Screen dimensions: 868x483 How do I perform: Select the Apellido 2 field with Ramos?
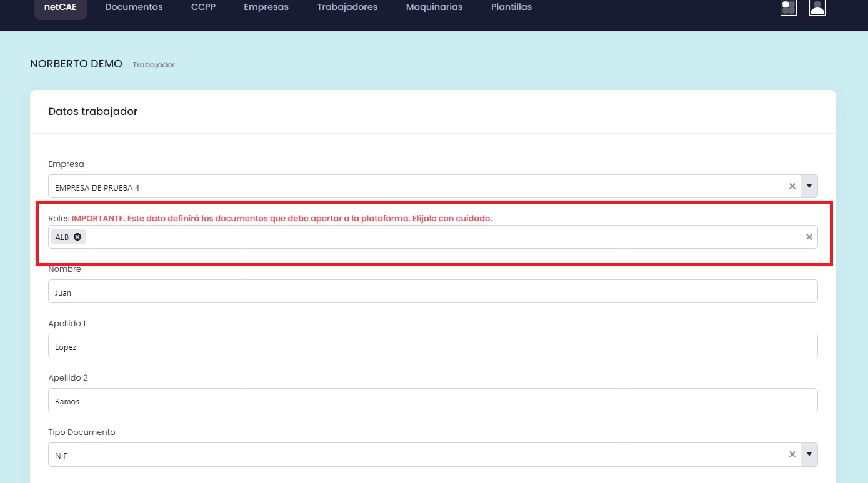click(432, 401)
